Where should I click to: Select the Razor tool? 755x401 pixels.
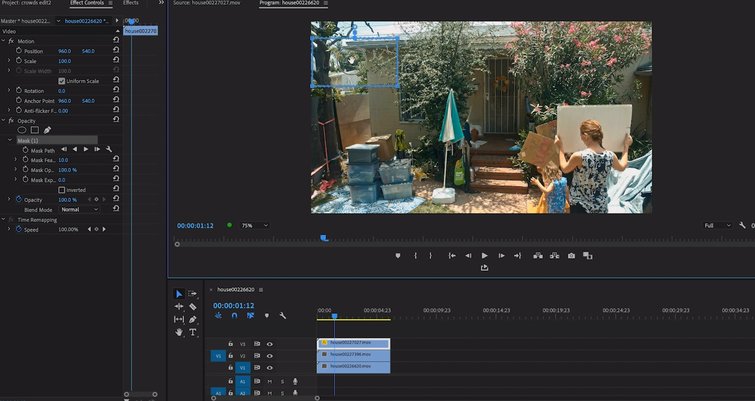(193, 306)
